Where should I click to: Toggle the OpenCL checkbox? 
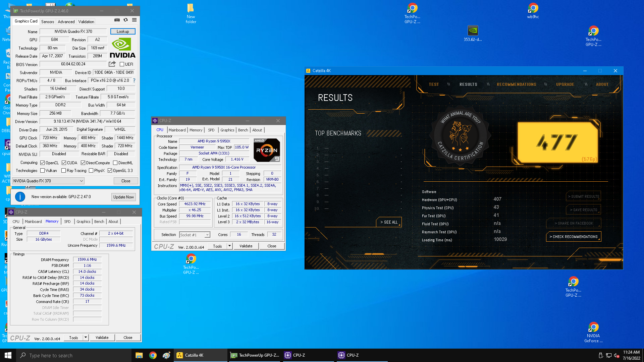tap(43, 163)
